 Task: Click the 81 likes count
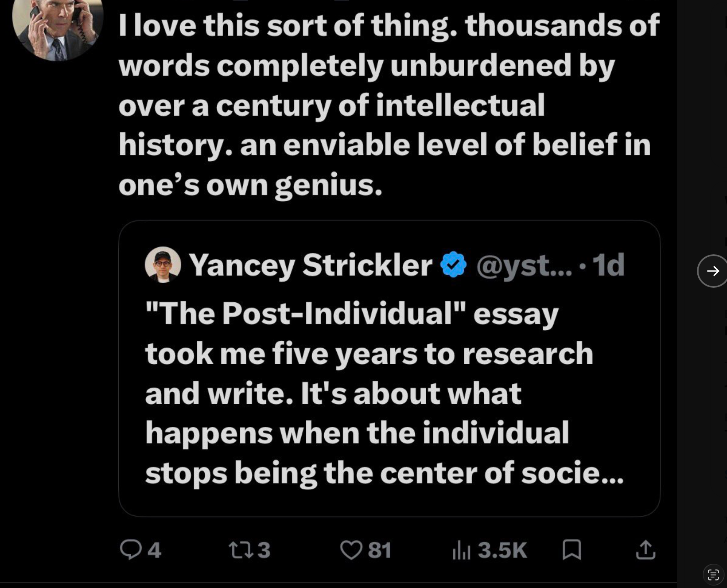379,550
